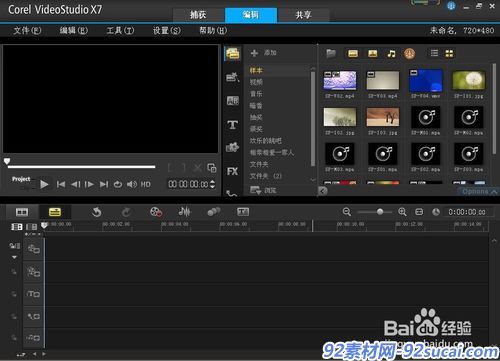Click the timeline zoom slider handle
Image resolution: width=500 pixels, height=361 pixels.
pyautogui.click(x=380, y=212)
